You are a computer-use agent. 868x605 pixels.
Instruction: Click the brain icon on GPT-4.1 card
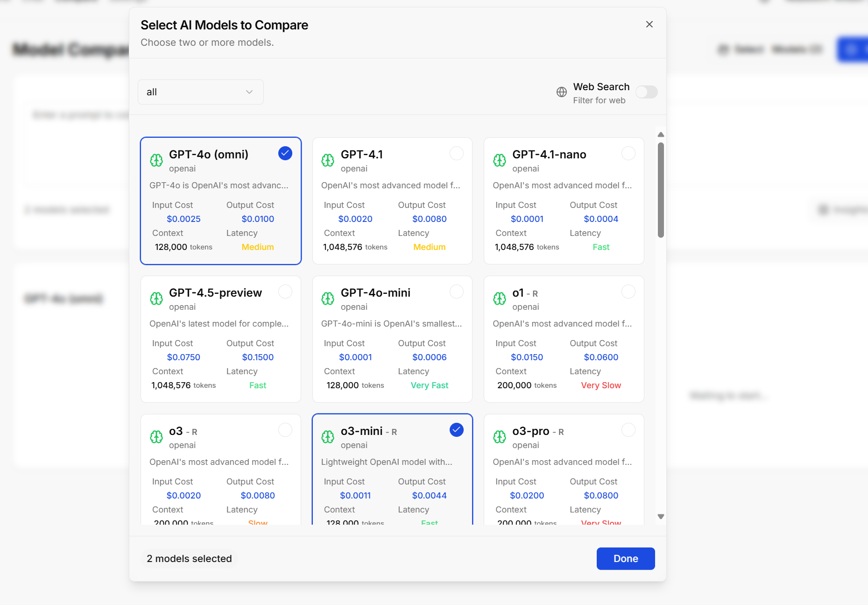(328, 160)
